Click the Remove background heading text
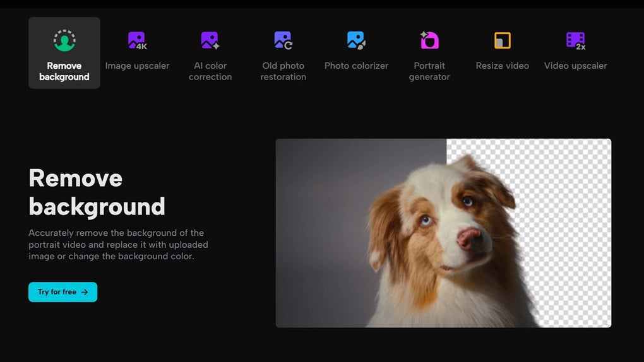 (x=97, y=192)
